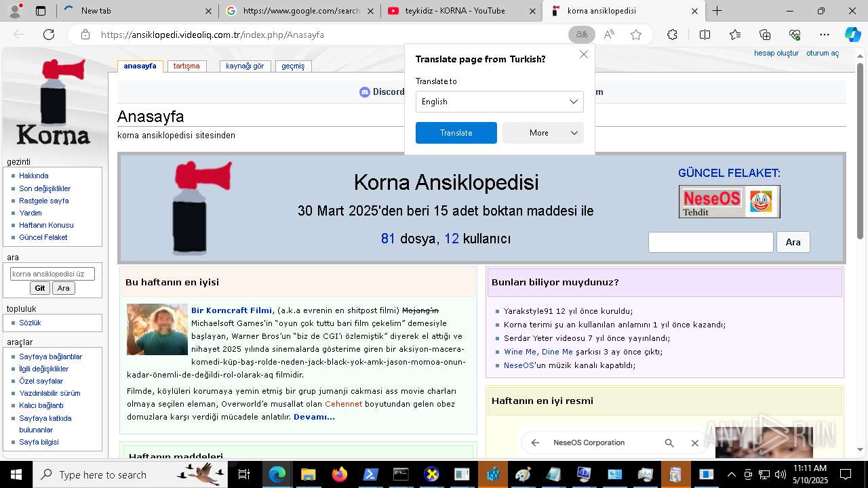Open the Translate to language dropdown

tap(500, 102)
